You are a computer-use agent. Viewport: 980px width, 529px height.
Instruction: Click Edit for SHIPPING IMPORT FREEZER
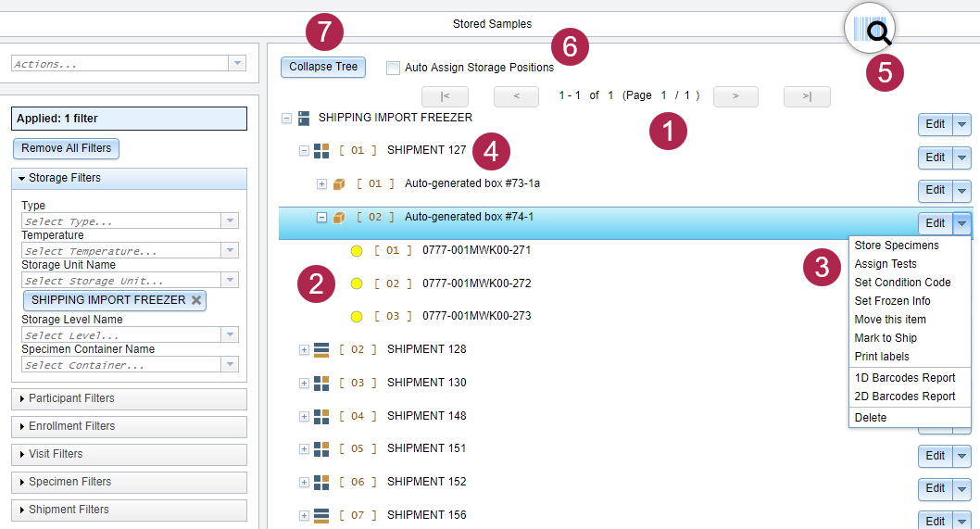935,124
